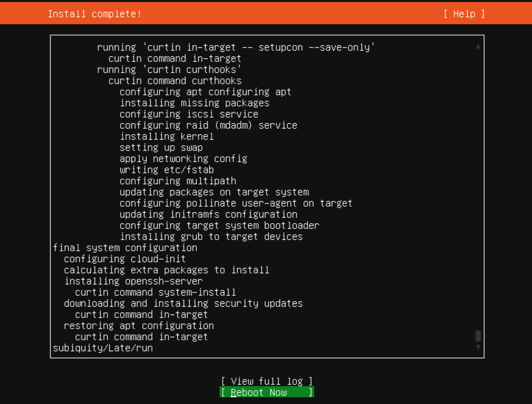Click the 'configuring raid (mdadm) service' line
532x404 pixels.
(208, 126)
